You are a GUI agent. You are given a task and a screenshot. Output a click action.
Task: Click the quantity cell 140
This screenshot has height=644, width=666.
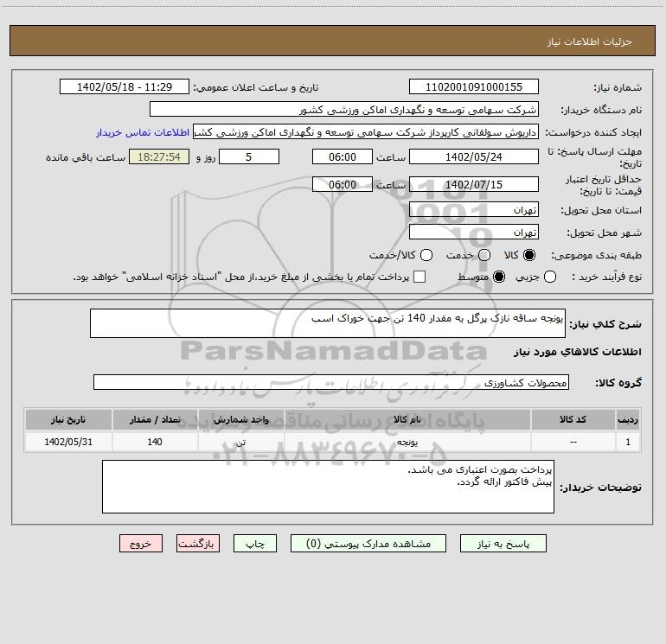coord(155,442)
